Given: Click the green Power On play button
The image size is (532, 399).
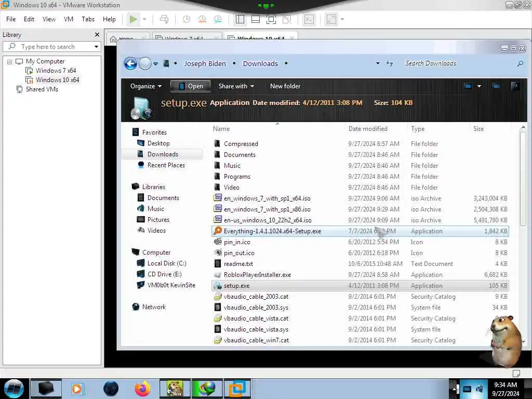Looking at the screenshot, I should [134, 19].
